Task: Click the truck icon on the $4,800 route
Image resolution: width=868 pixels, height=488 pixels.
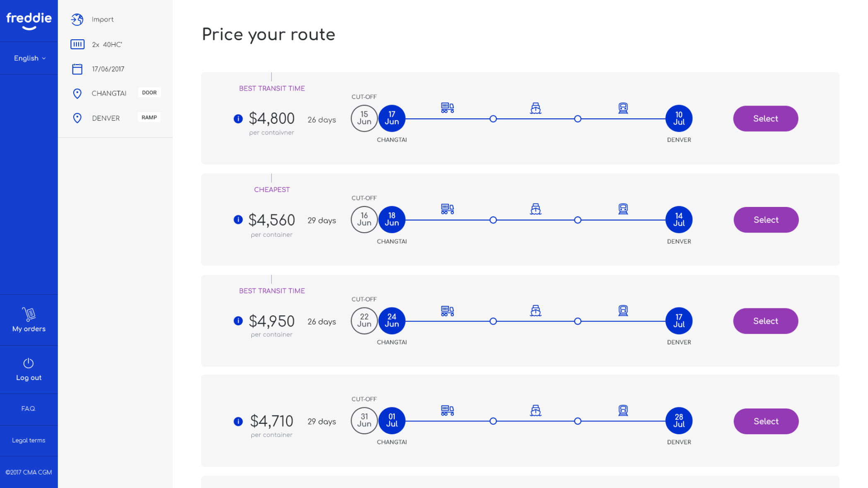Action: pos(447,108)
